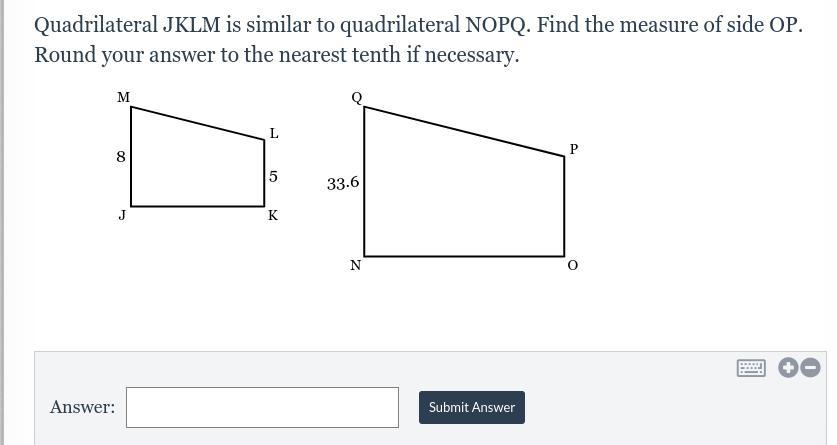Click the Answer: label text
The height and width of the screenshot is (445, 837).
[x=83, y=407]
